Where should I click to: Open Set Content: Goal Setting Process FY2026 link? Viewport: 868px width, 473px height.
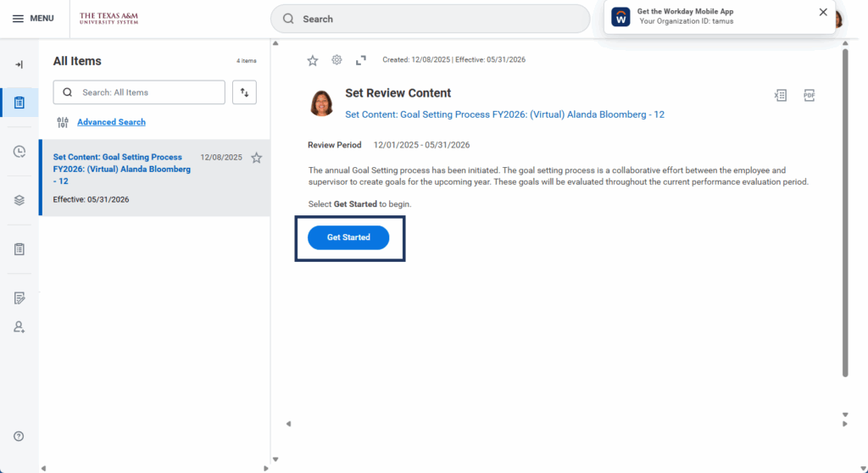coord(505,114)
